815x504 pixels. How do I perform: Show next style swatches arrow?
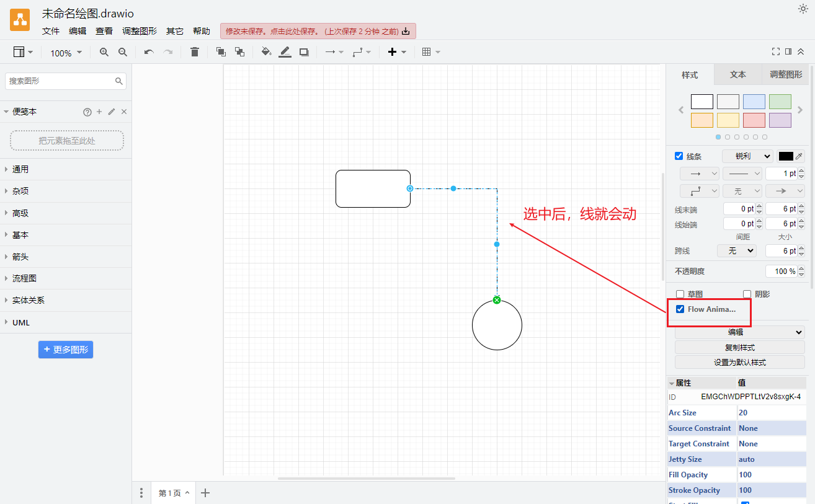(x=801, y=110)
